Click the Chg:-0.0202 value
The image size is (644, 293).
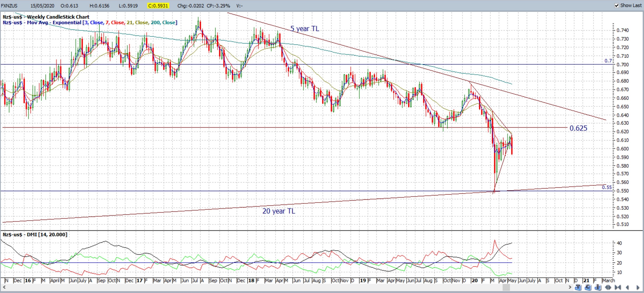tap(191, 6)
